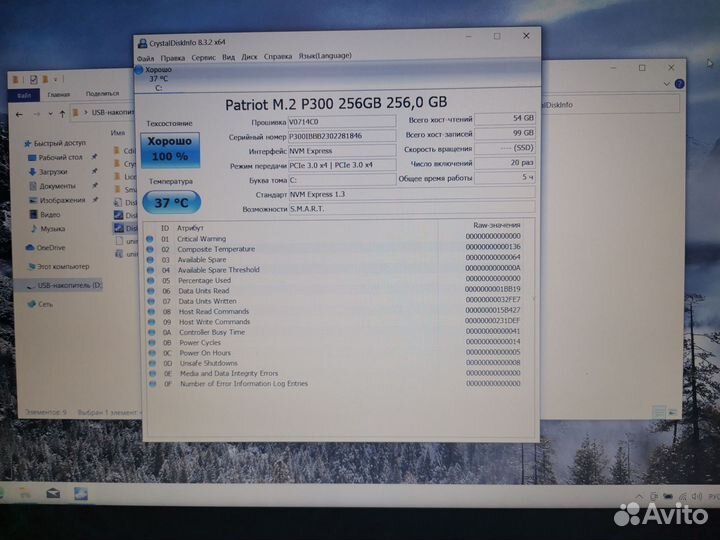
Task: Expand the Explorer ribbon chevron
Action: coord(667,84)
